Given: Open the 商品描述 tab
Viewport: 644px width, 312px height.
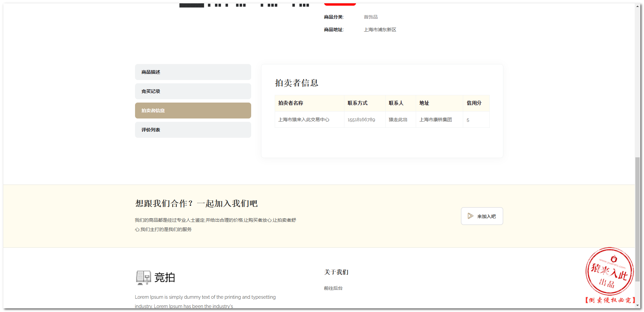Looking at the screenshot, I should pos(193,72).
